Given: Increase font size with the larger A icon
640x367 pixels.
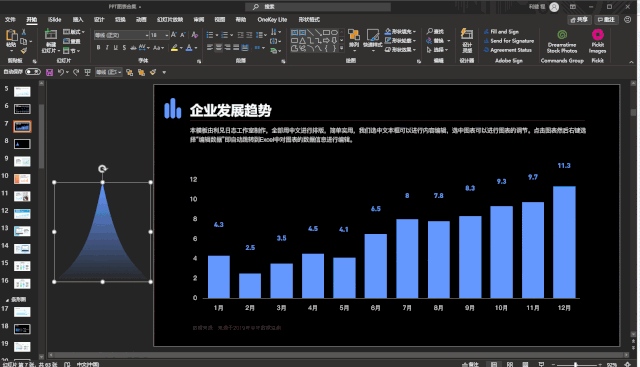Looking at the screenshot, I should point(174,35).
